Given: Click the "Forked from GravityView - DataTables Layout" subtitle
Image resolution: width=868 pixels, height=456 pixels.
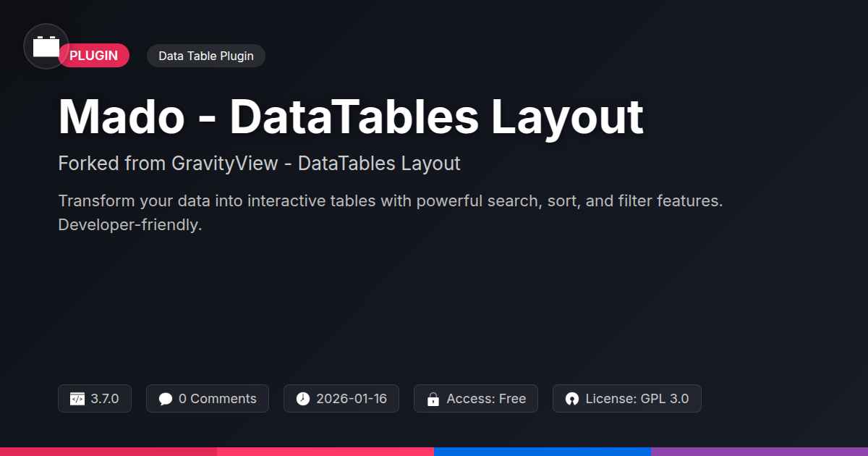Looking at the screenshot, I should (259, 164).
